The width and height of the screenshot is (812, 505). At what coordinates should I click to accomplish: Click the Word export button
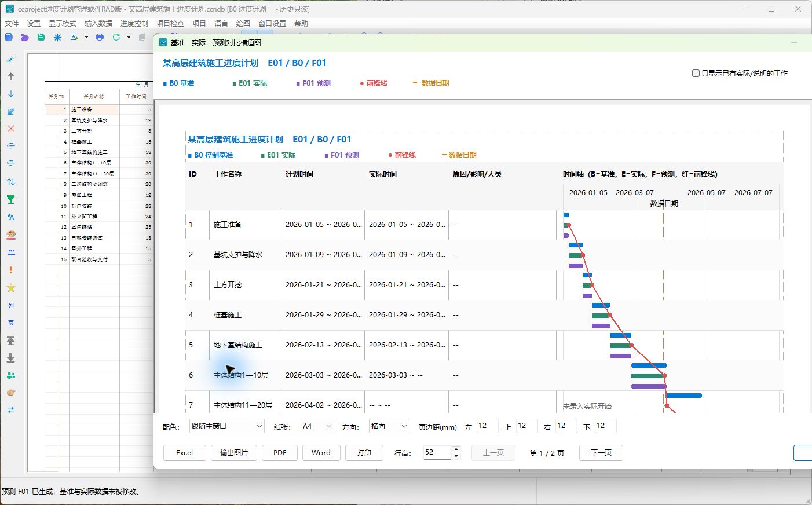coord(321,453)
